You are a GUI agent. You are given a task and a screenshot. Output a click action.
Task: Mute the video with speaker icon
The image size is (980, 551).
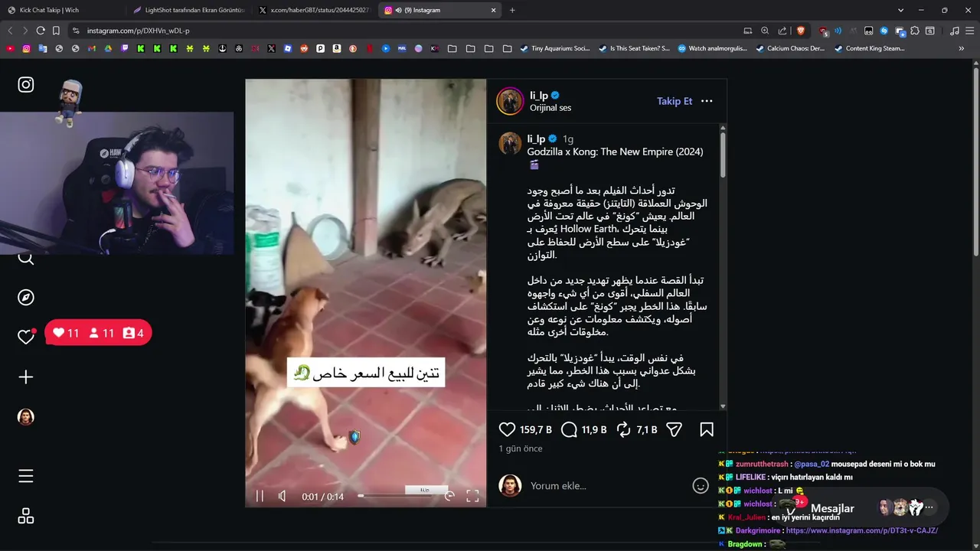pyautogui.click(x=283, y=496)
